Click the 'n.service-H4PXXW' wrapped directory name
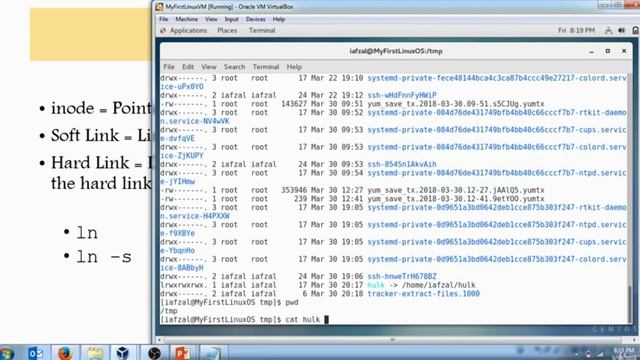 tap(195, 216)
